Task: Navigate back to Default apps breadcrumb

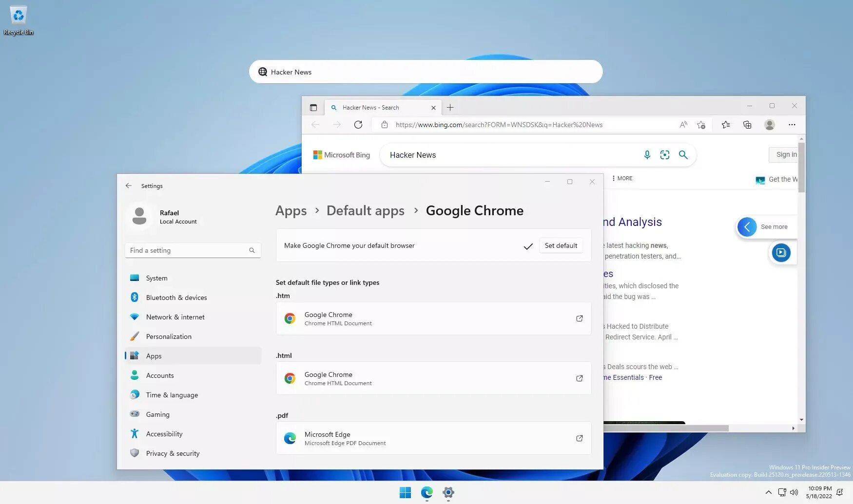Action: 365,210
